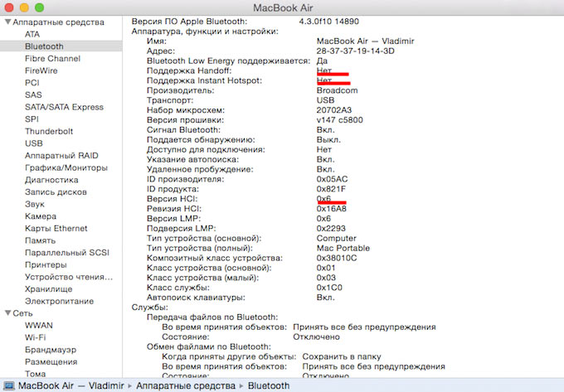Select Память in the sidebar
Screen dimensions: 564x392
tap(41, 240)
